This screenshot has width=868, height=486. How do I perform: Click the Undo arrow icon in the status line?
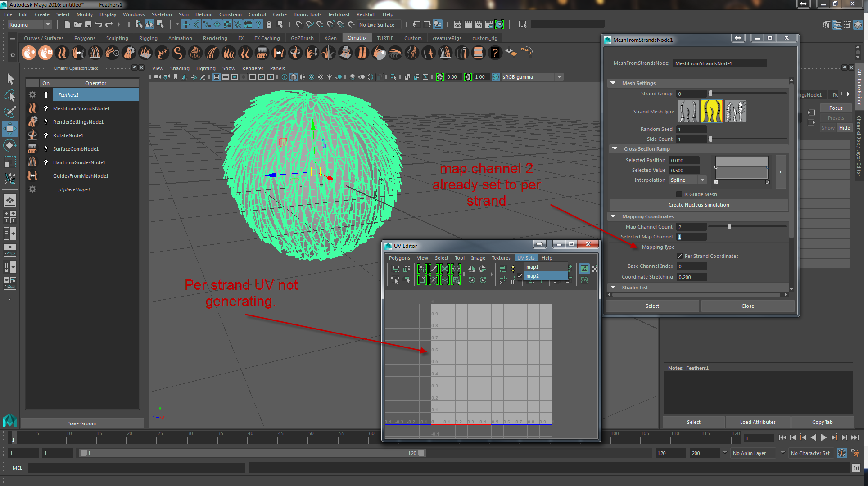99,24
